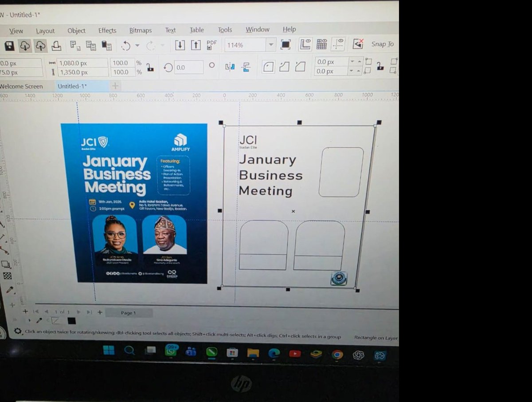Select the Page 1 tab
Screen dimensions: 532x402
click(129, 313)
